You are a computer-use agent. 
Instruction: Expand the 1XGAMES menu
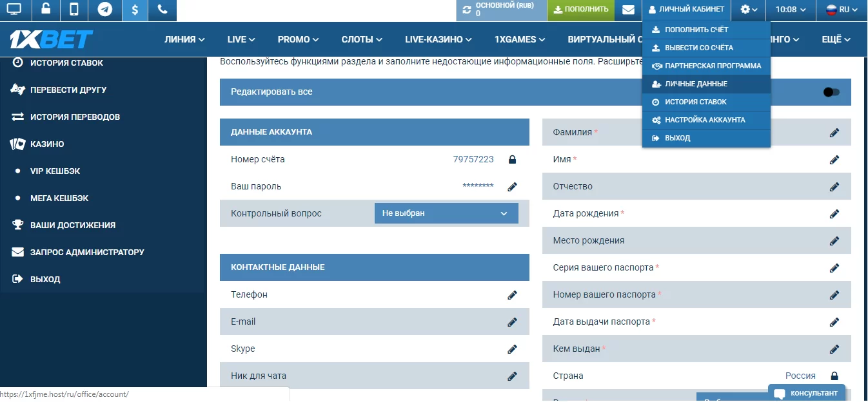tap(520, 39)
